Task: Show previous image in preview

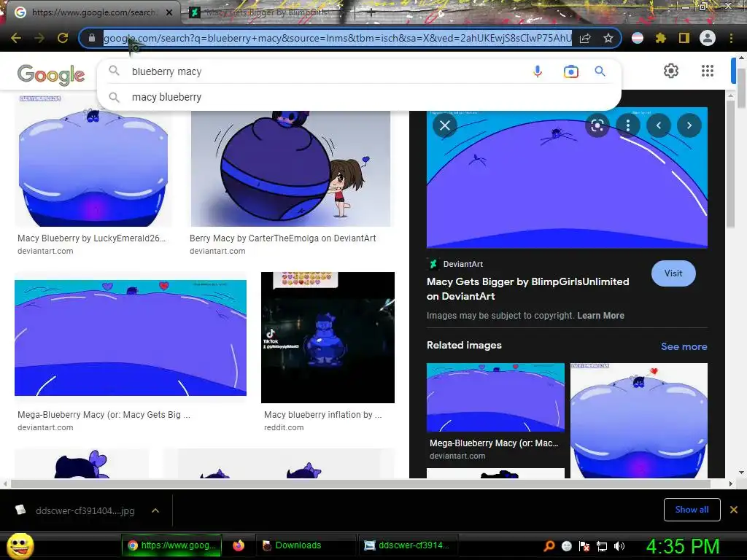Action: (x=659, y=125)
